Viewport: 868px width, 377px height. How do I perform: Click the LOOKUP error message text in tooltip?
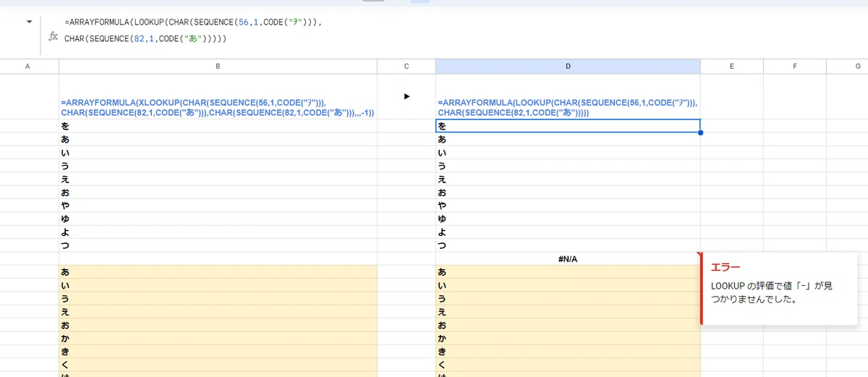pos(771,292)
